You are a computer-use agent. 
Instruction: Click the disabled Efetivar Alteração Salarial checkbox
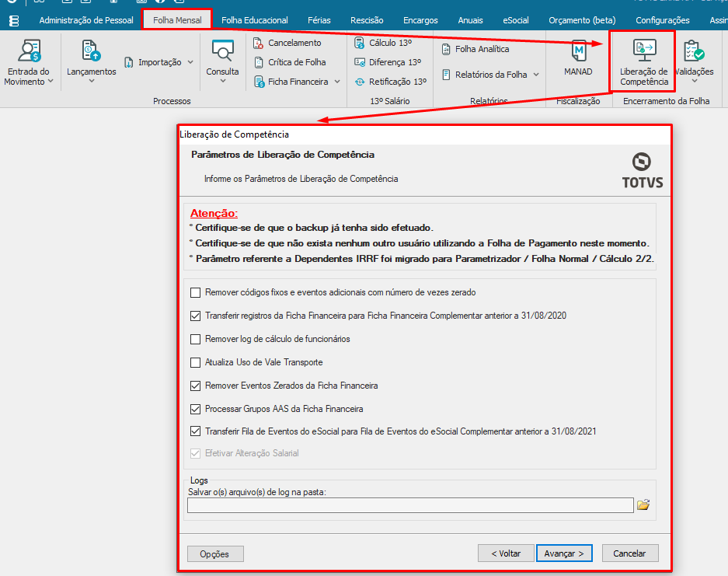[x=196, y=453]
